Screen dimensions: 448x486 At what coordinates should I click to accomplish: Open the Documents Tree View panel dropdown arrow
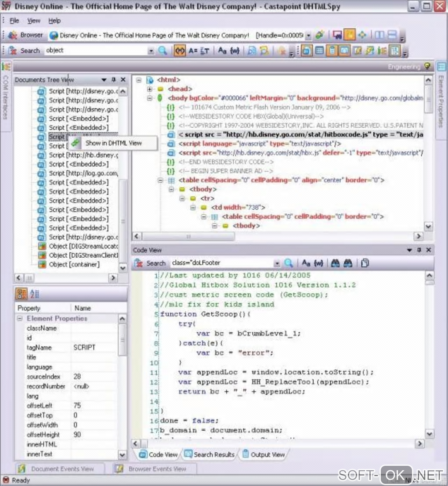tap(104, 80)
